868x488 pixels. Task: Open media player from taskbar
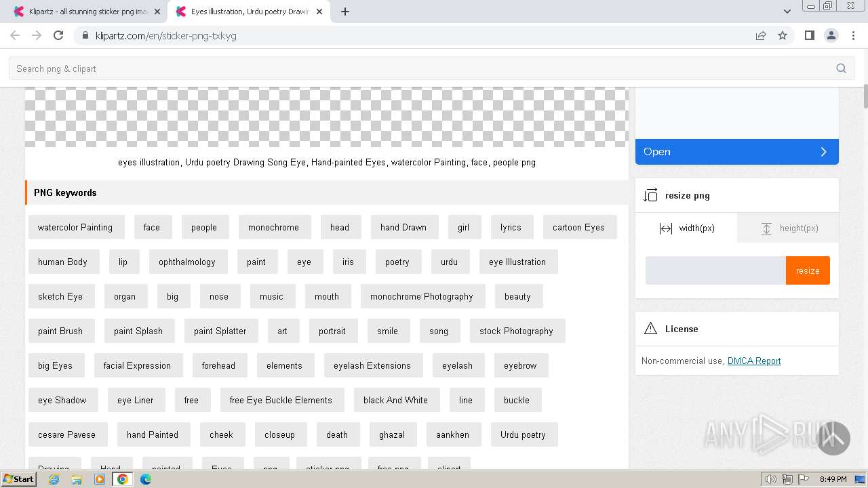point(100,479)
